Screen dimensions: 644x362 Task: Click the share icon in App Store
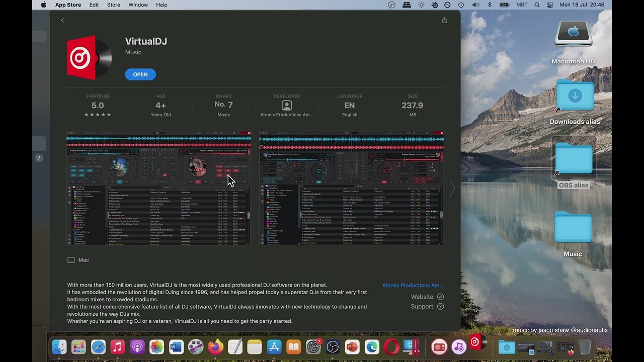[x=444, y=20]
